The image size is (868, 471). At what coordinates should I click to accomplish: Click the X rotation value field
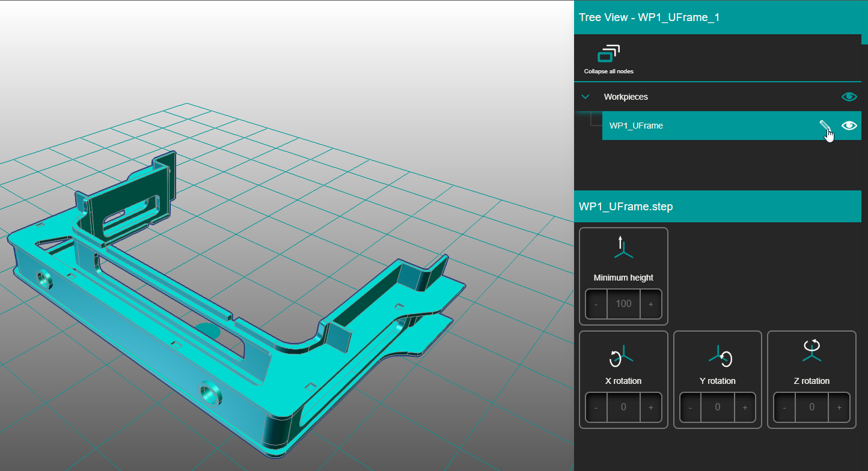click(623, 407)
